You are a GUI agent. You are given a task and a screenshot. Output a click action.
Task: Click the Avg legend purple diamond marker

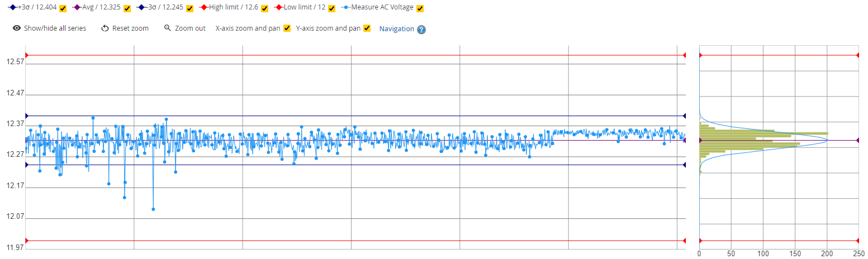pos(77,8)
